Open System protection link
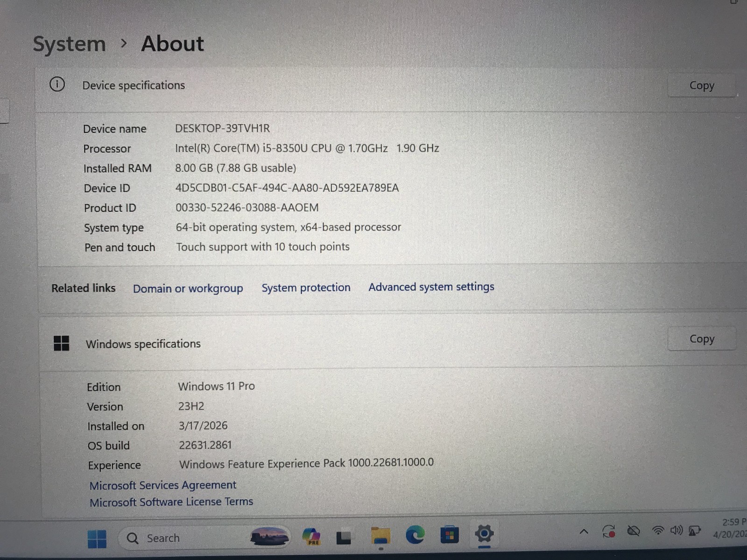The image size is (747, 560). tap(306, 287)
